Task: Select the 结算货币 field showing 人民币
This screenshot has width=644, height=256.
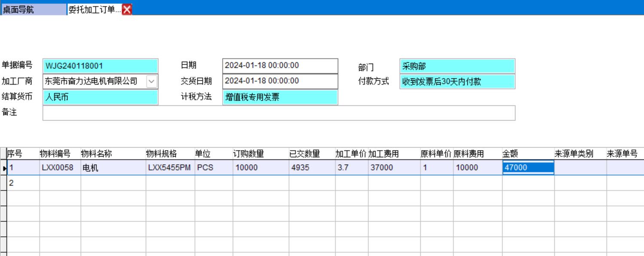Action: click(x=101, y=97)
